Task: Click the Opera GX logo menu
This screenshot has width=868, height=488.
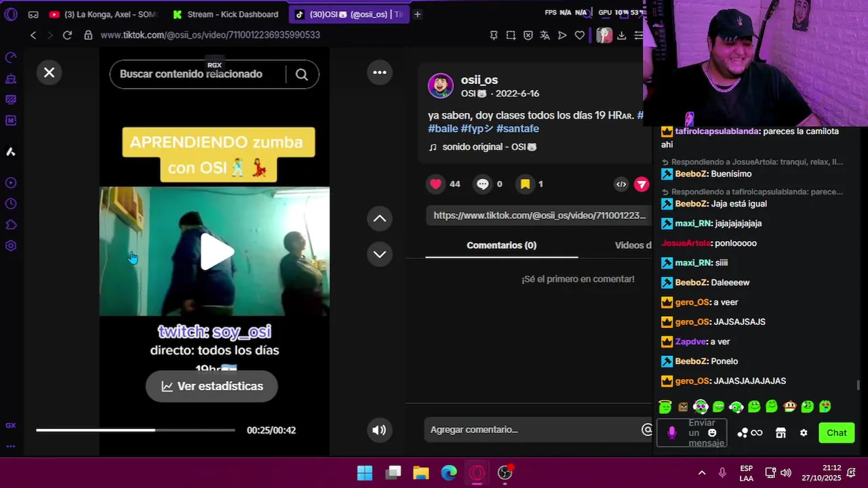Action: click(x=10, y=14)
